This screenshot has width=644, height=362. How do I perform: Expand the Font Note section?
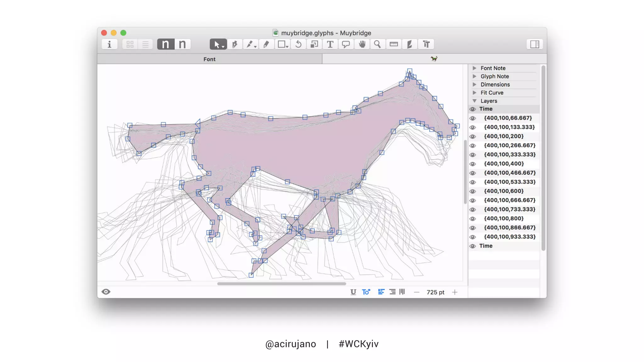[475, 68]
